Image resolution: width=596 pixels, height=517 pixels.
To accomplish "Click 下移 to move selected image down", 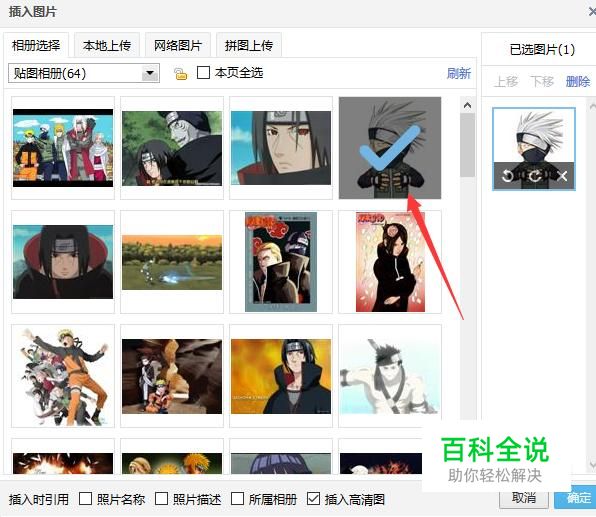I will (x=542, y=81).
